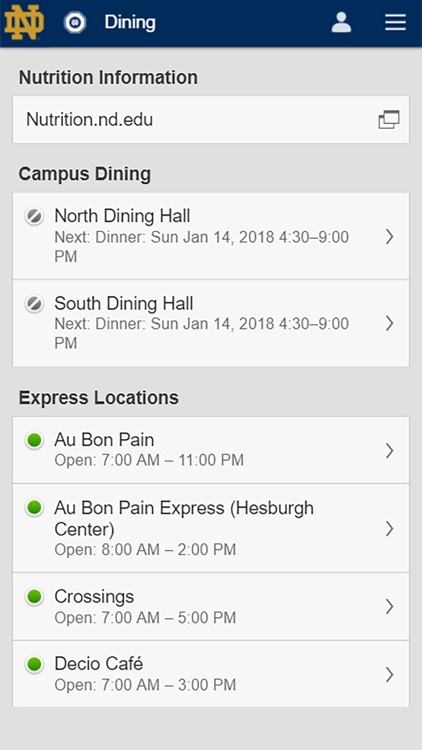
Task: Click the green open indicator for Crossings
Action: click(34, 597)
